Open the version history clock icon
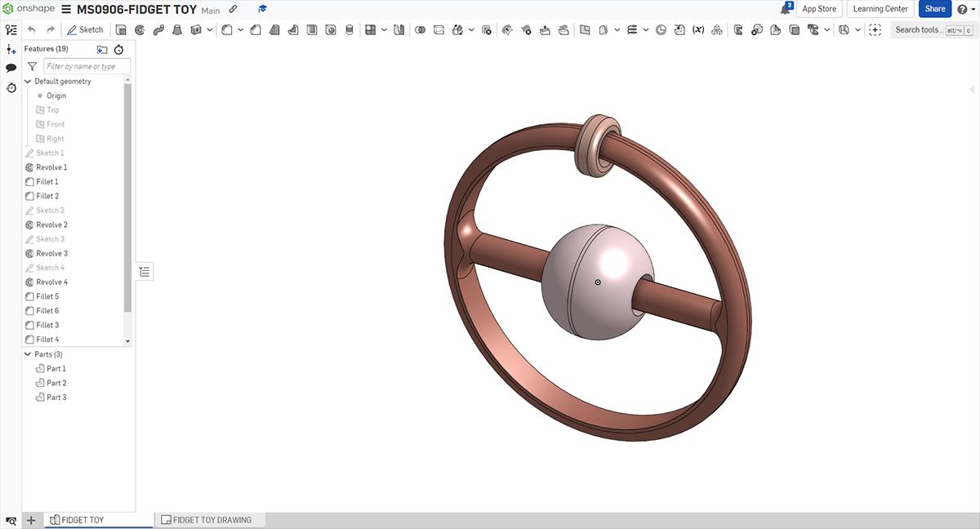Screen dimensions: 980x529 click(11, 87)
